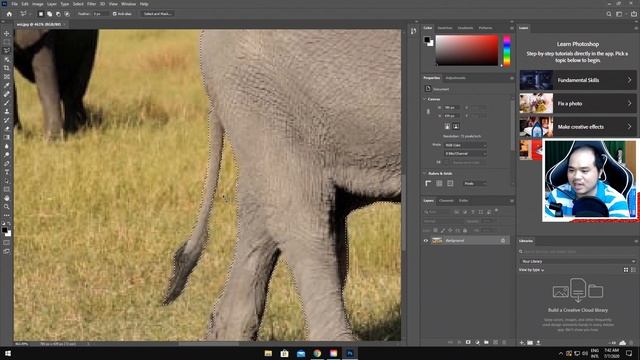
Task: Select the Horizontal Type tool
Action: tap(7, 172)
